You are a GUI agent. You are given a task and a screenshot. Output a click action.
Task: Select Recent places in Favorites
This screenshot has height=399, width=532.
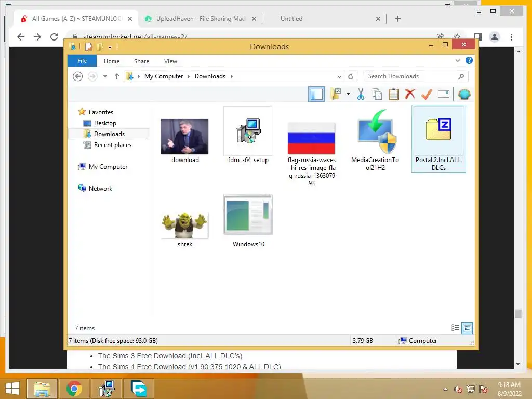[112, 145]
